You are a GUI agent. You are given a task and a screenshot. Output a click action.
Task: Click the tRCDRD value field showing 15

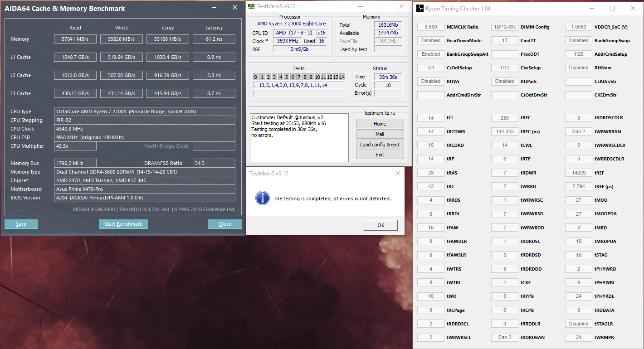click(431, 145)
